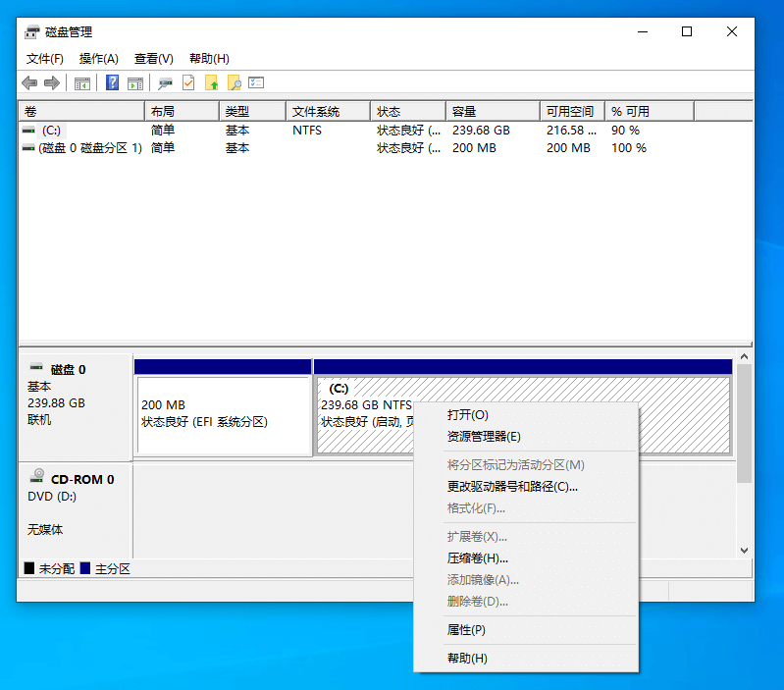784x690 pixels.
Task: Click the checkmark document toolbar icon
Action: (x=188, y=82)
